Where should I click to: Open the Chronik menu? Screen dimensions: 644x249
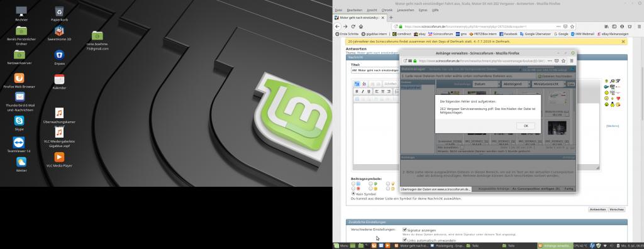(387, 10)
